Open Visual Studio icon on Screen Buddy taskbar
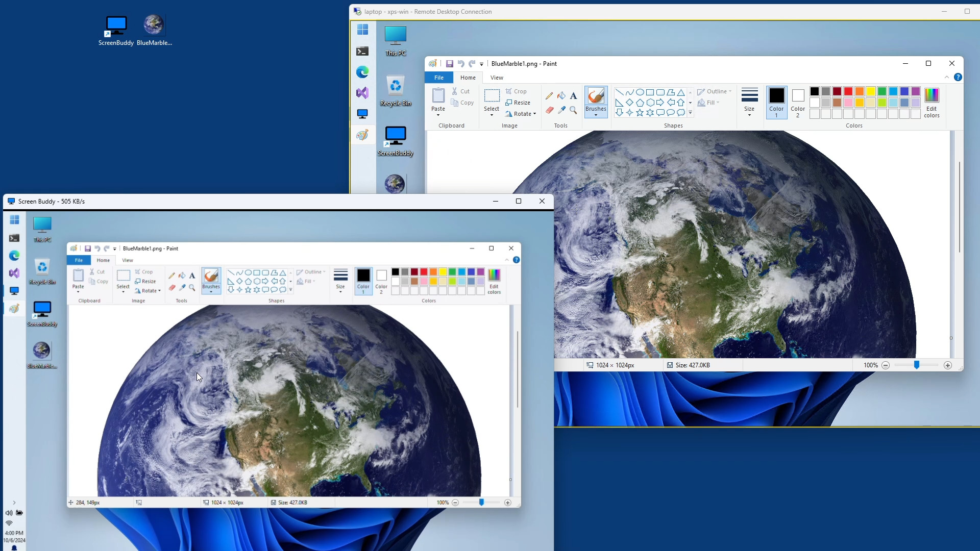This screenshot has height=551, width=980. 14,273
